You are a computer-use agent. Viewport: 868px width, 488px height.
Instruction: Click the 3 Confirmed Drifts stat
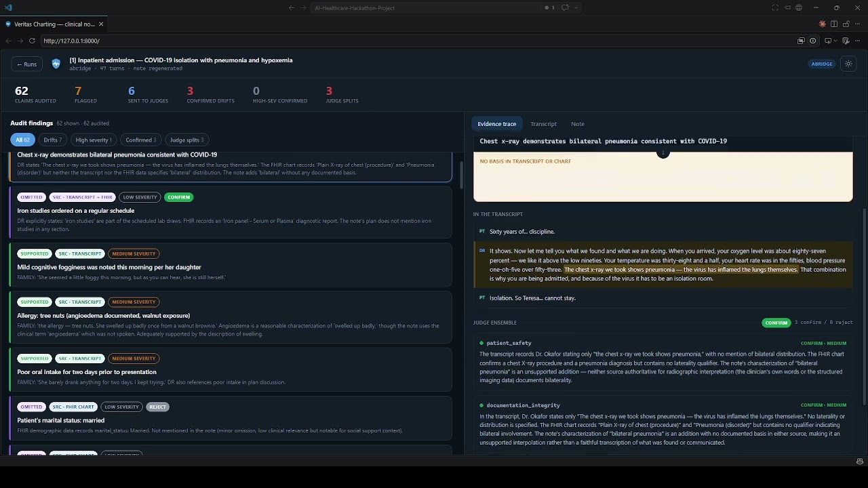click(x=210, y=94)
